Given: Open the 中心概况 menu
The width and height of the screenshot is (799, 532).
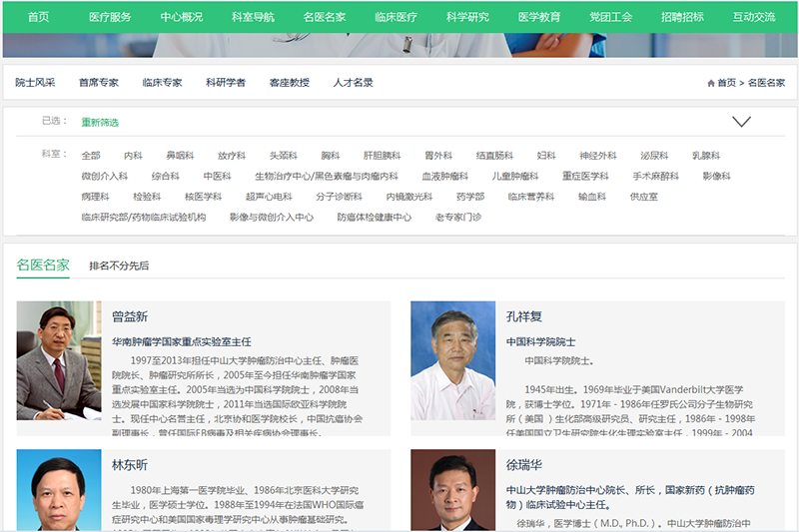Looking at the screenshot, I should pyautogui.click(x=182, y=17).
